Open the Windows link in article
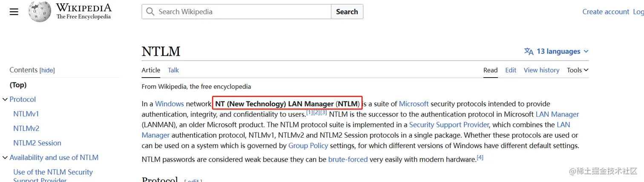This screenshot has width=644, height=182. pos(170,104)
